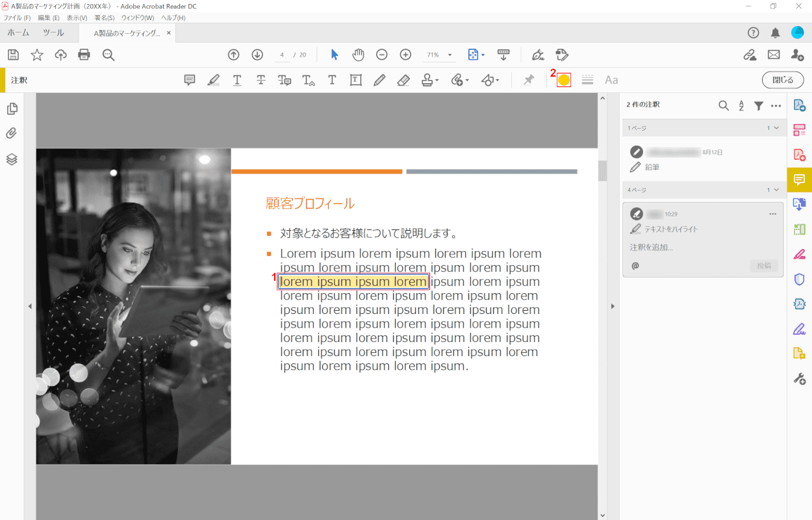This screenshot has height=520, width=812.
Task: Select the eraser tool
Action: point(403,80)
